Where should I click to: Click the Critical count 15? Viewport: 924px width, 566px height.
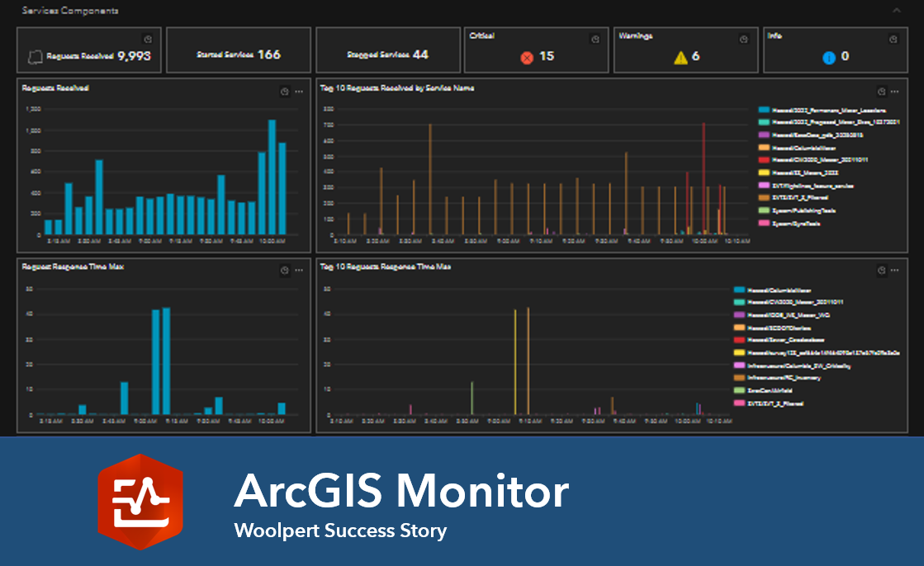tap(547, 56)
